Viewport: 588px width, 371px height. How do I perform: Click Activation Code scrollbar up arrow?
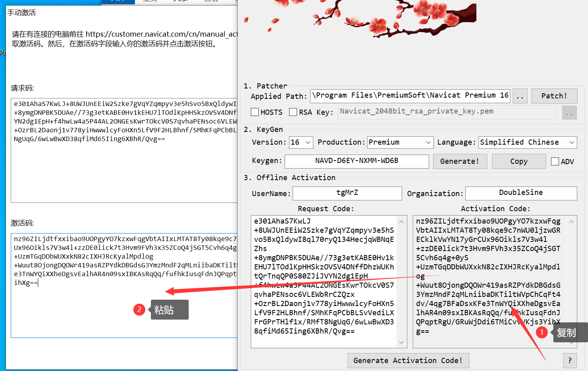(x=571, y=222)
